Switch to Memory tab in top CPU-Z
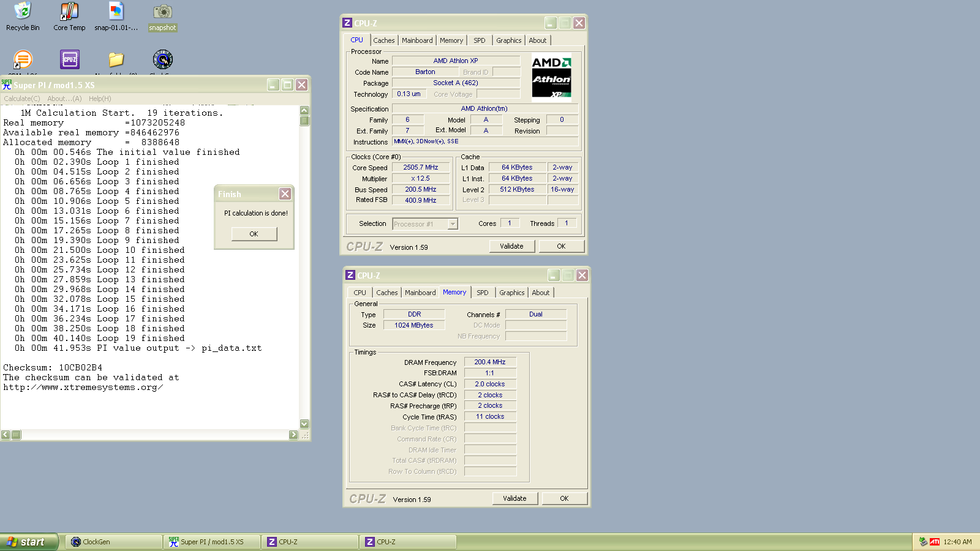The width and height of the screenshot is (980, 551). coord(451,40)
